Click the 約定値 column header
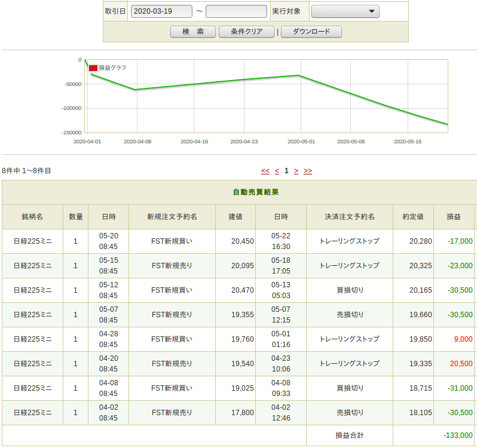 click(412, 216)
